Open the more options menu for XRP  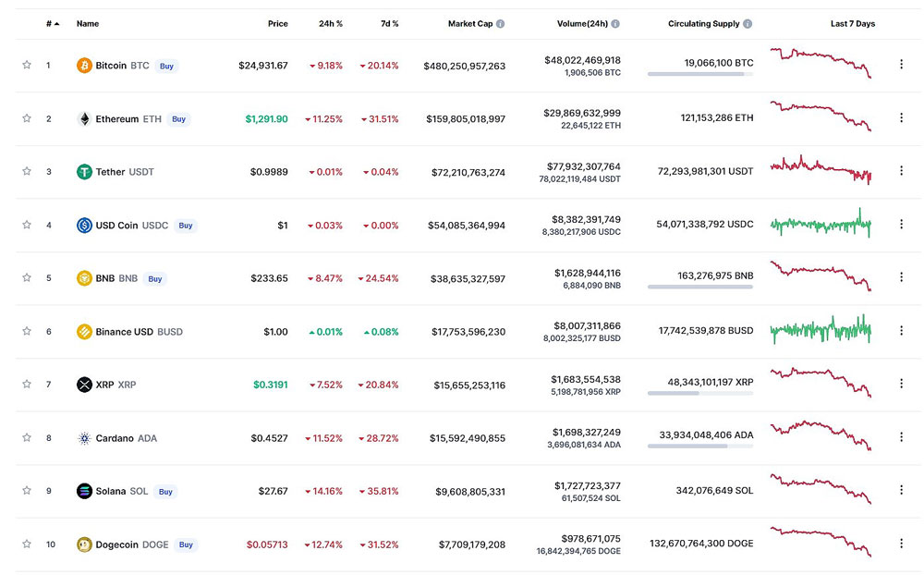(x=901, y=384)
